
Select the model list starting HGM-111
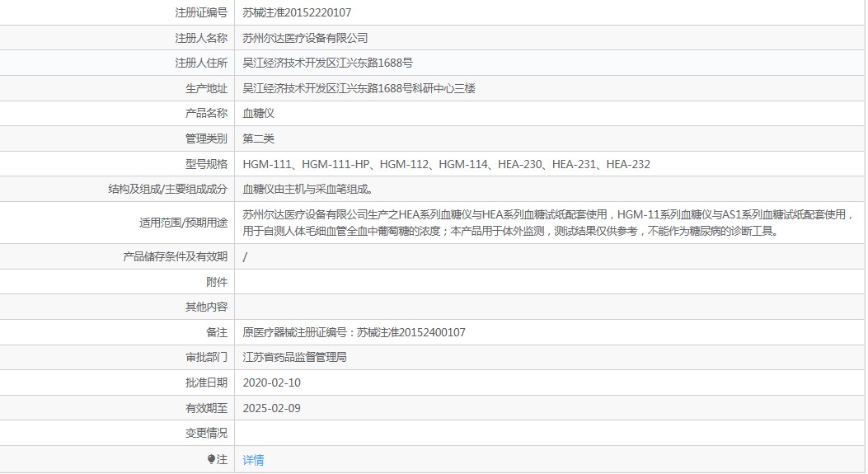tap(446, 164)
